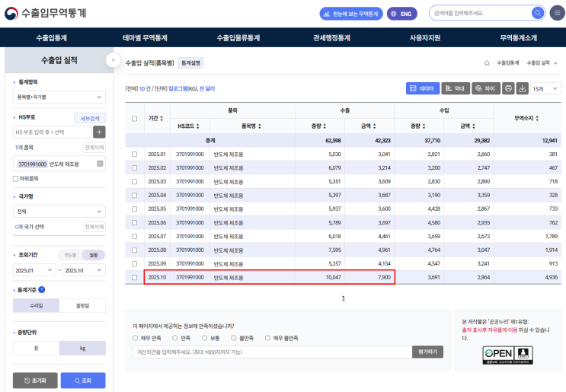Click the statistics description button
This screenshot has width=566, height=392.
click(190, 62)
